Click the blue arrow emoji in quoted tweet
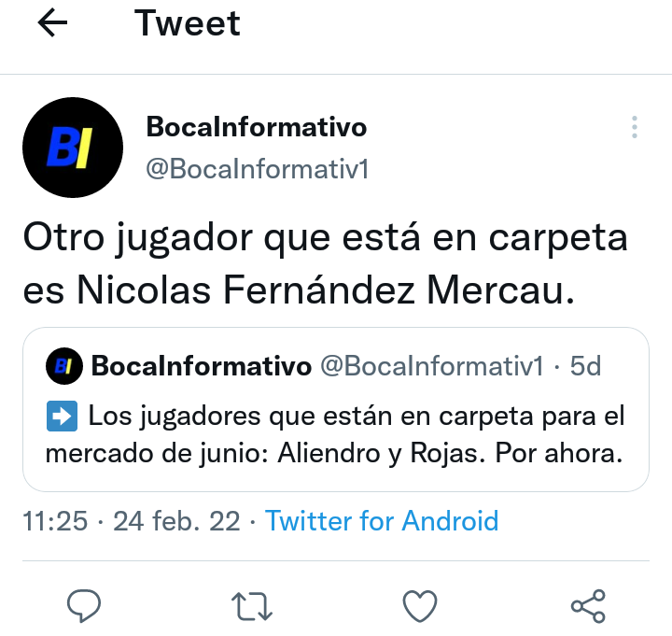 point(62,416)
